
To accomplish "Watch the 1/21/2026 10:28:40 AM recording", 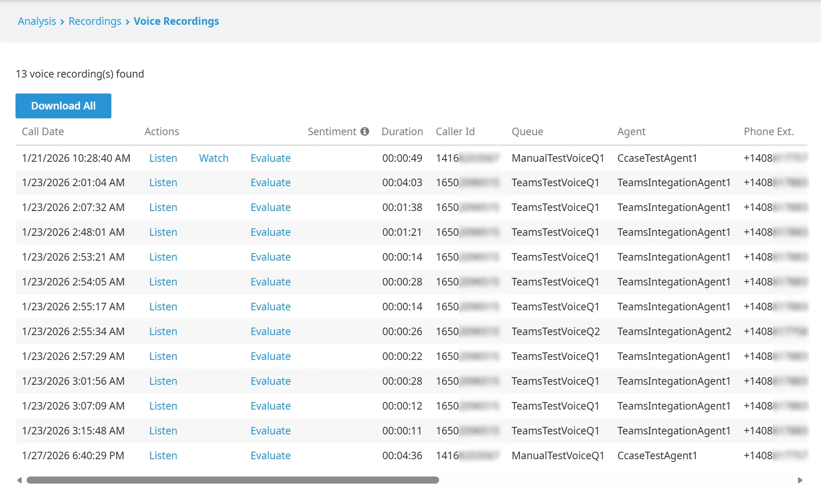I will (214, 158).
